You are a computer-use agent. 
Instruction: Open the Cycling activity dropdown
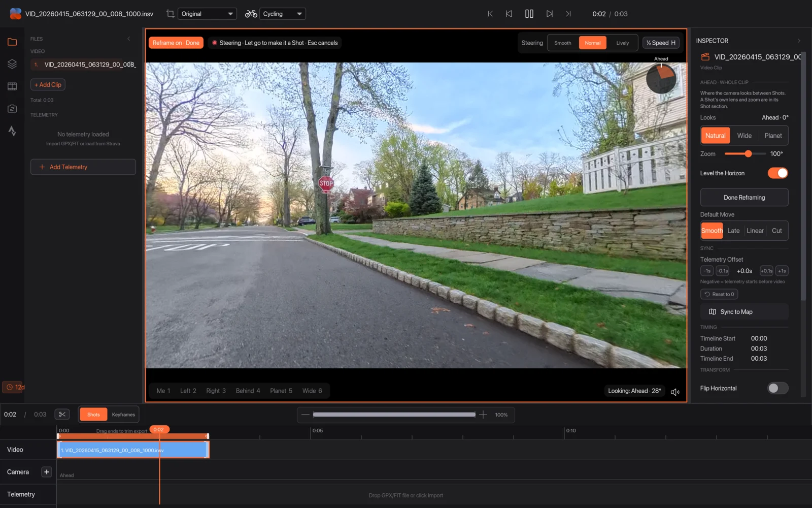pyautogui.click(x=283, y=14)
